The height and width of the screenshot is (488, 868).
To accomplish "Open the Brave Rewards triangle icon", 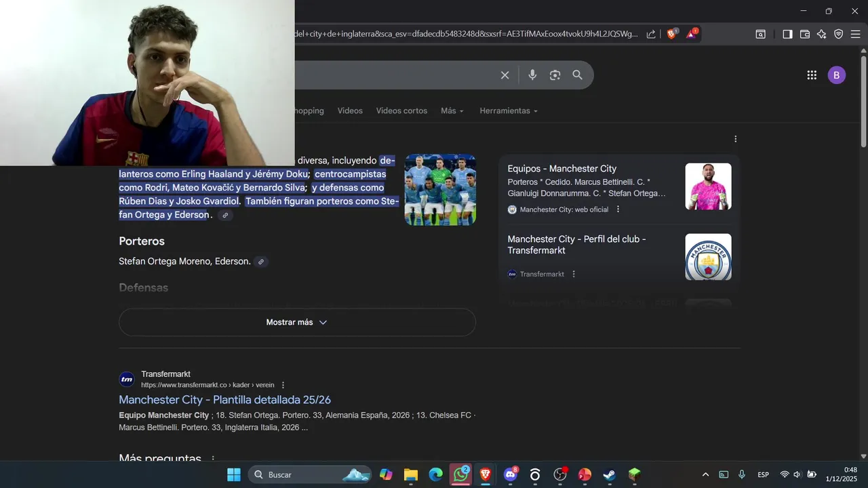I will coord(692,34).
